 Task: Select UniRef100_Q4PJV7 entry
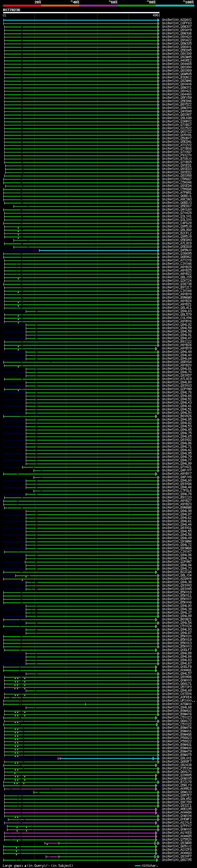pyautogui.click(x=177, y=470)
